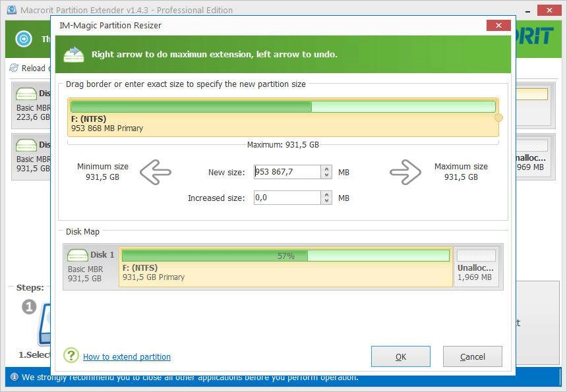Click the Basic MBR label in Disk Map
Screen dimensions: 567x392
[x=85, y=269]
